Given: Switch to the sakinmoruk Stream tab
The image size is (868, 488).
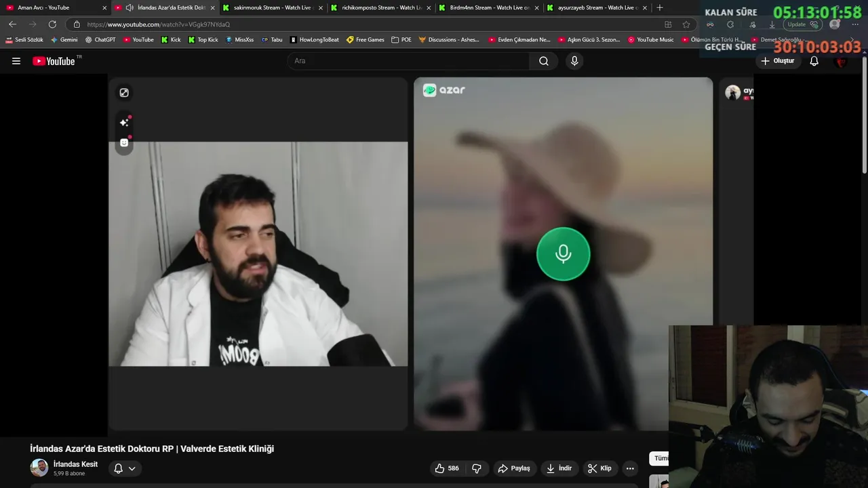Looking at the screenshot, I should point(273,7).
